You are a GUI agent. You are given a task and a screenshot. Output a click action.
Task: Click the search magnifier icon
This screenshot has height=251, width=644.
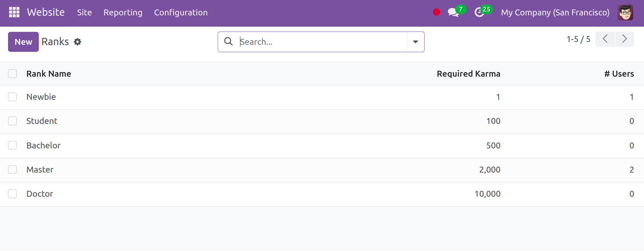(229, 42)
